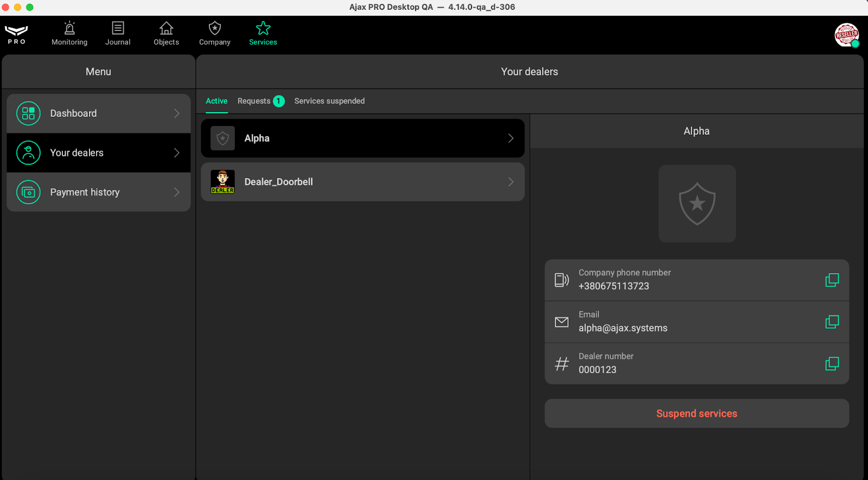The width and height of the screenshot is (868, 480).
Task: Switch to the Services suspended tab
Action: point(329,101)
